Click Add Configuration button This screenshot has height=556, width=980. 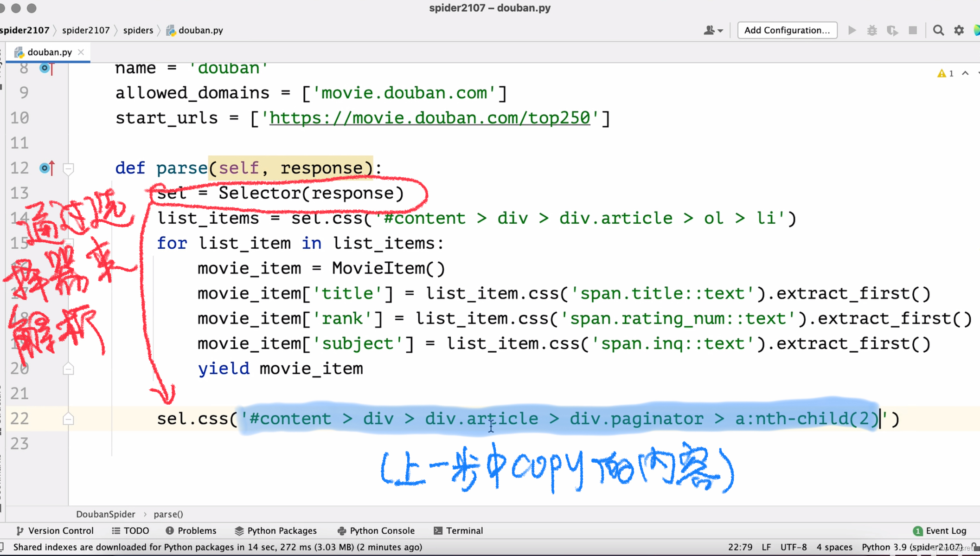(x=787, y=31)
